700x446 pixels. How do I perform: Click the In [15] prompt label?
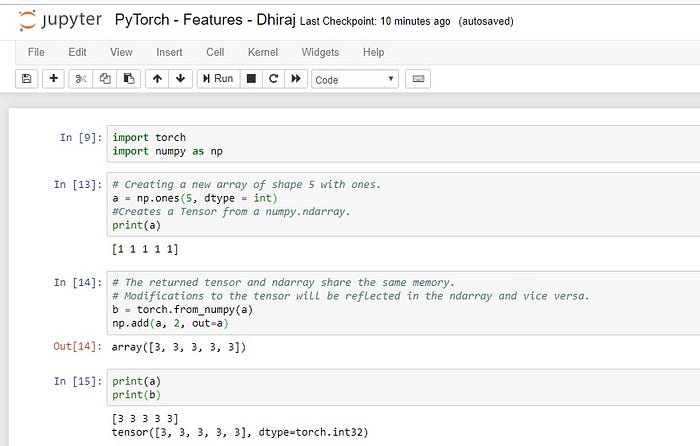point(78,381)
